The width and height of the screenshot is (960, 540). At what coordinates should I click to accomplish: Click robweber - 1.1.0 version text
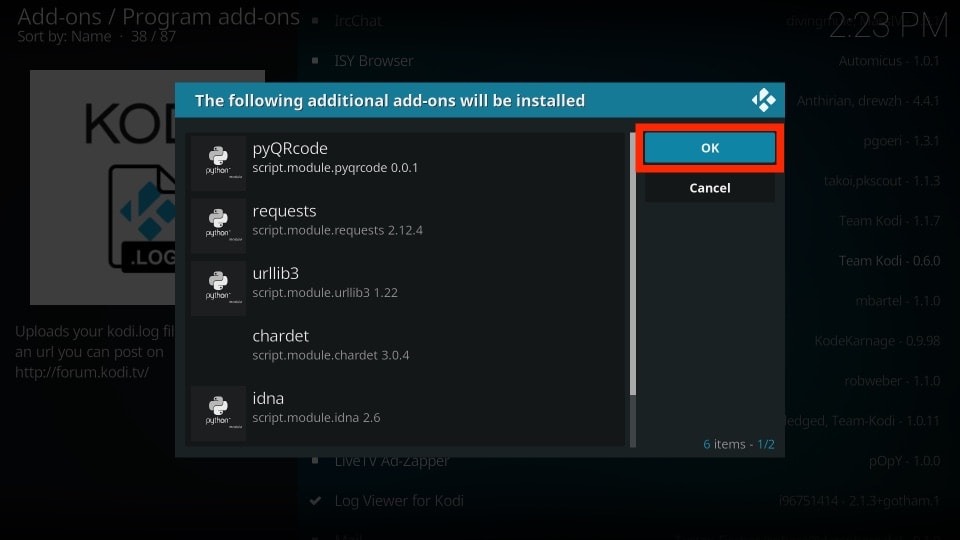tap(892, 381)
